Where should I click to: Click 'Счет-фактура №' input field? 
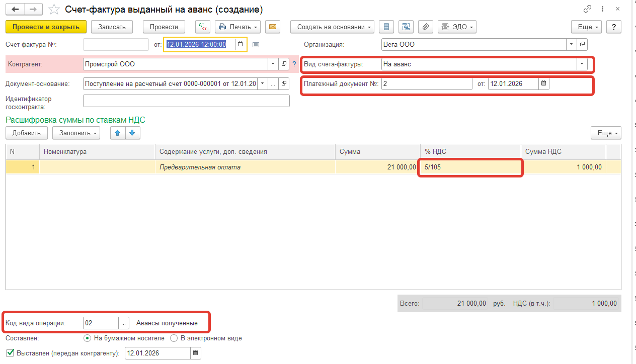[x=116, y=44]
